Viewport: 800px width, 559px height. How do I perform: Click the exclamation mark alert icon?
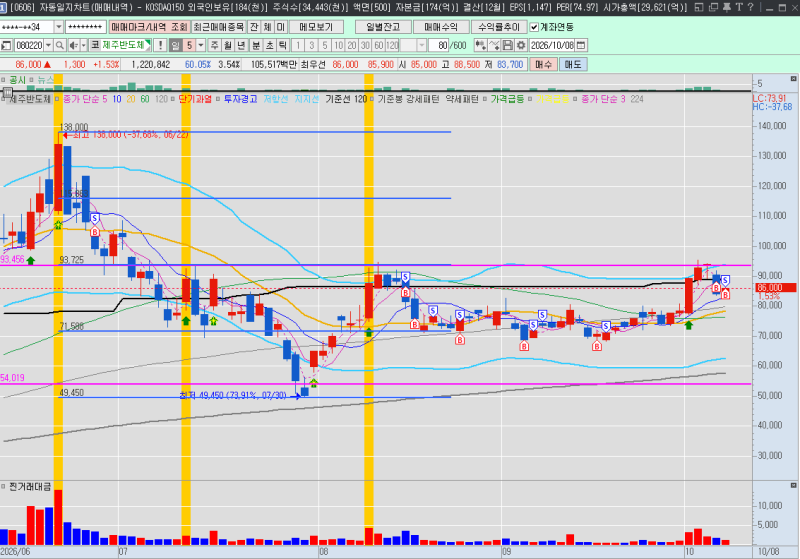pyautogui.click(x=160, y=45)
